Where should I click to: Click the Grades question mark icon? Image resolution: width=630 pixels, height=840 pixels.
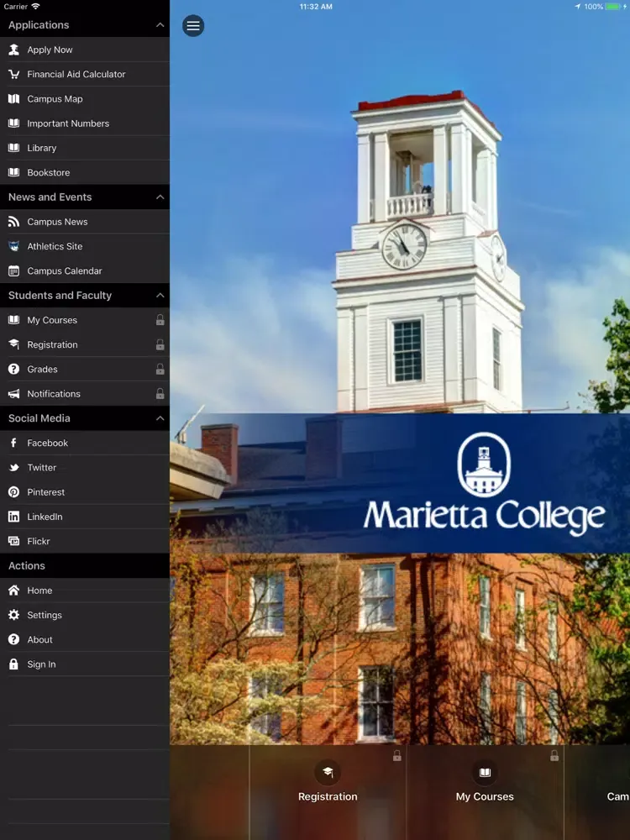point(14,369)
